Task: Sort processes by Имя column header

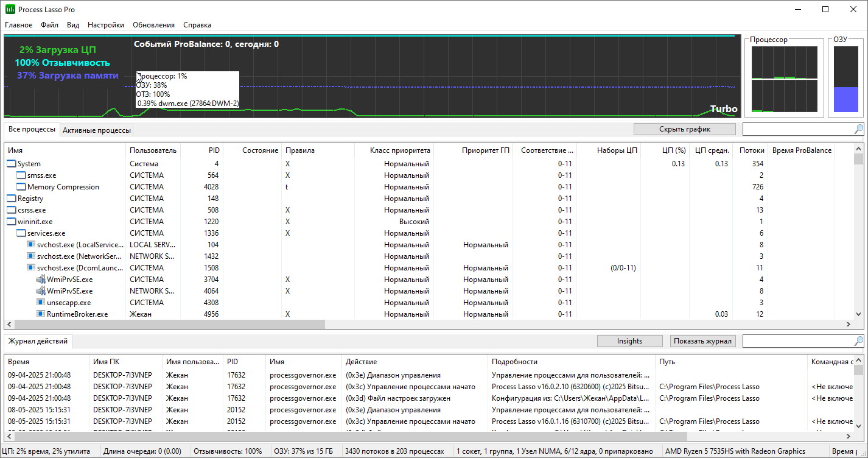Action: click(65, 150)
